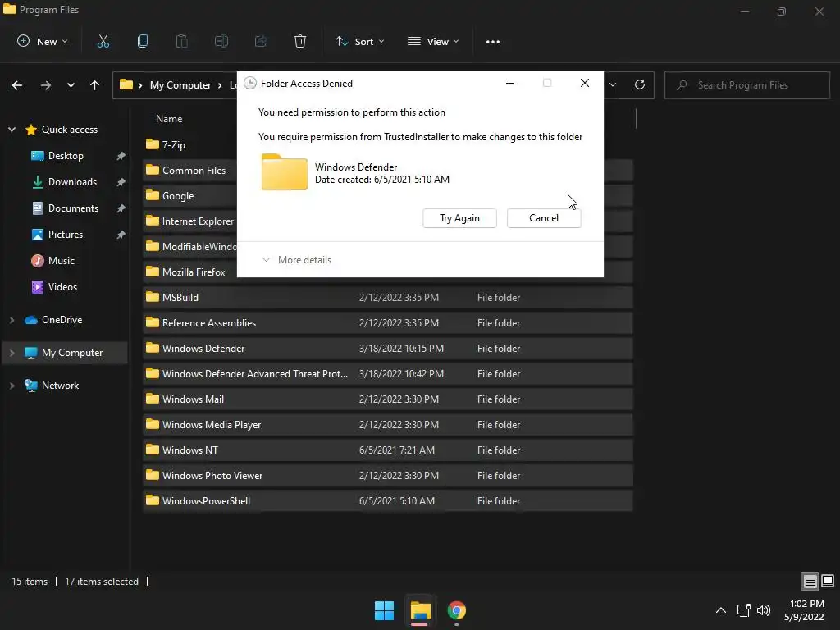840x630 pixels.
Task: Open recent locations dropdown arrow
Action: coord(71,85)
